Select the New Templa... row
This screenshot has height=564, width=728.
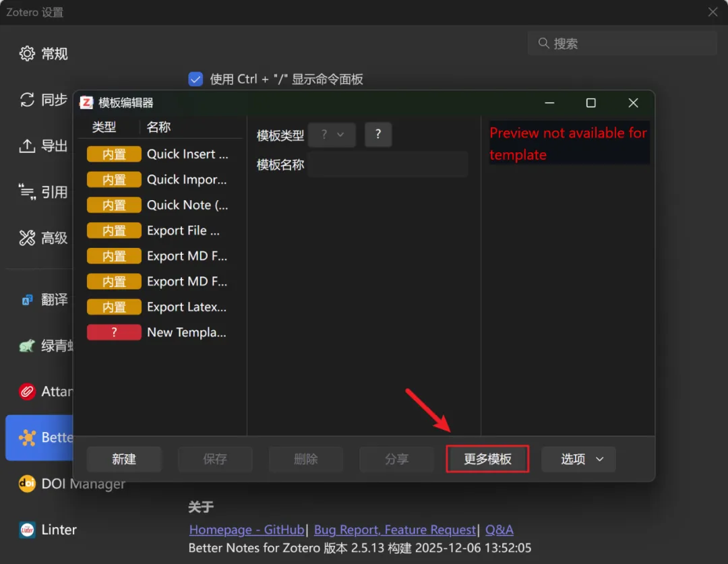160,332
